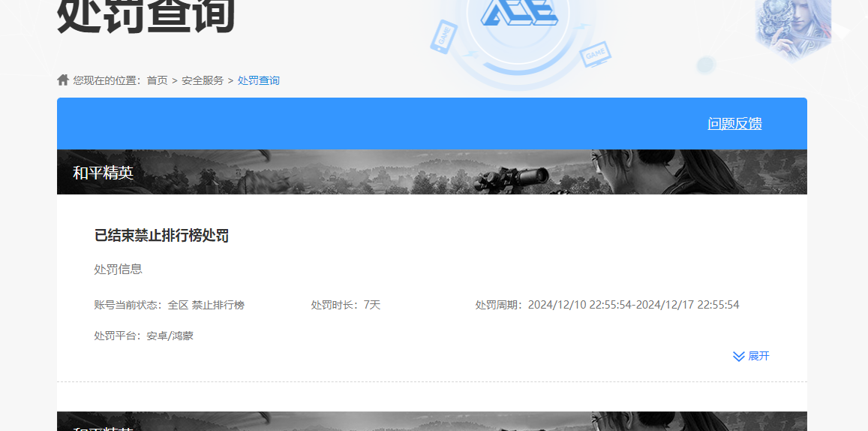Open the 首页 breadcrumb link
The height and width of the screenshot is (431, 868).
click(x=158, y=80)
